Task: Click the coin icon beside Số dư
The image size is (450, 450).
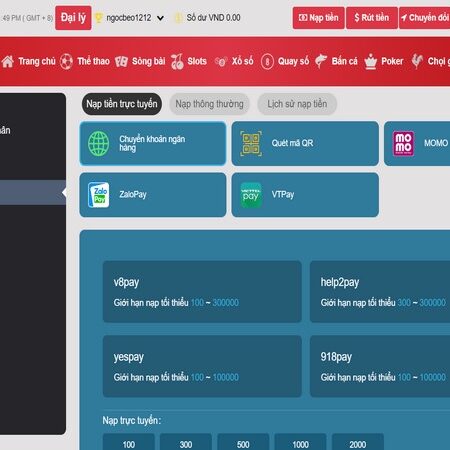Action: [178, 18]
